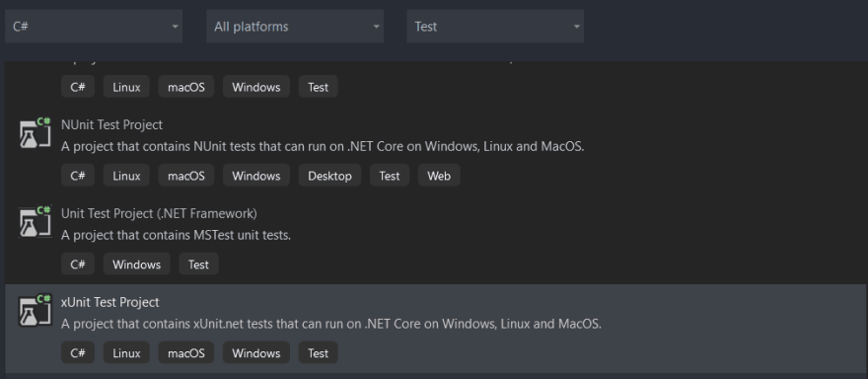868x379 pixels.
Task: Click the C# tag under Unit Test Project
Action: 78,265
